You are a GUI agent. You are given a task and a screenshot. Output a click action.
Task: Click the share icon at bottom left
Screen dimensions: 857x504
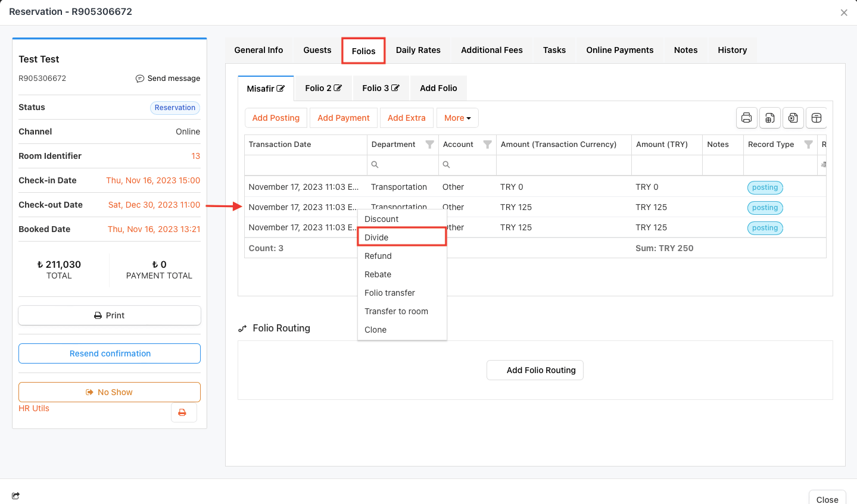(x=15, y=496)
